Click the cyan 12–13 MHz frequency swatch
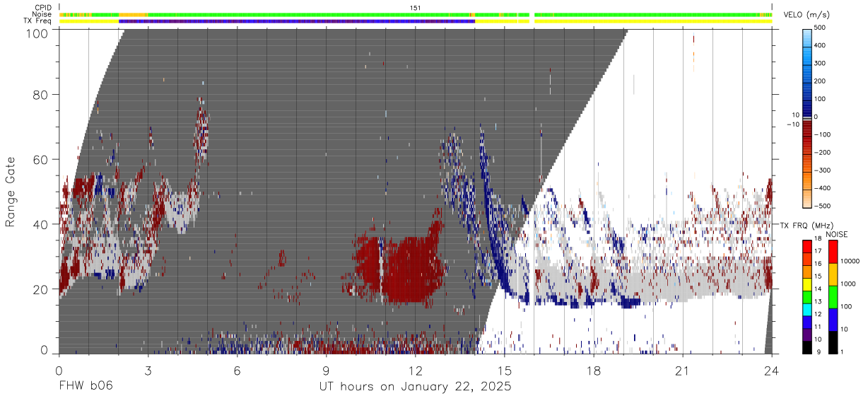The height and width of the screenshot is (401, 868). (807, 309)
